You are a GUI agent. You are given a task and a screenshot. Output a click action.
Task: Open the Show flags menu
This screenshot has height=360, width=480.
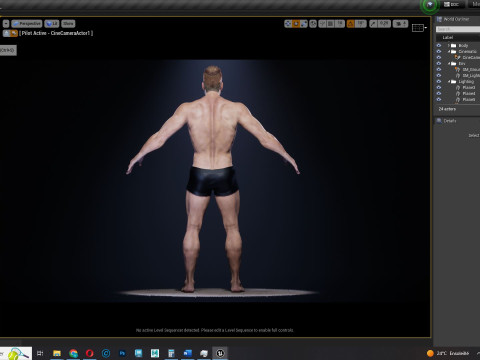pyautogui.click(x=68, y=24)
